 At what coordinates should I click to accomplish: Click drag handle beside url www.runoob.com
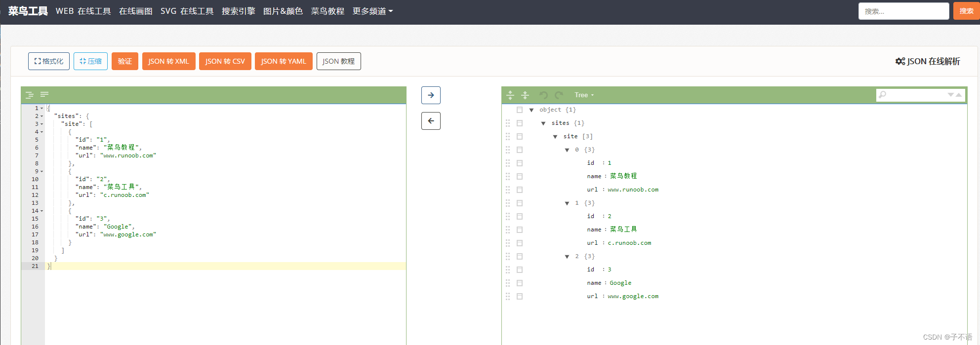[508, 190]
